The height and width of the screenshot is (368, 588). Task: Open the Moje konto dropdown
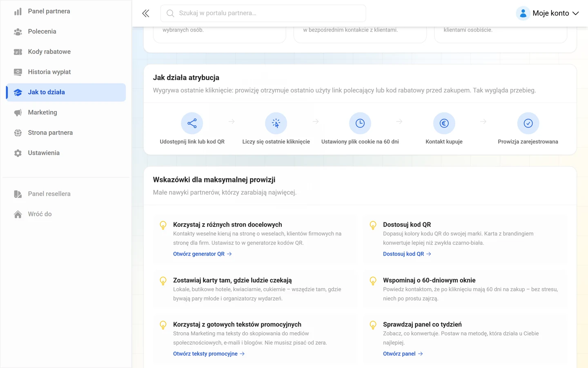pyautogui.click(x=548, y=13)
